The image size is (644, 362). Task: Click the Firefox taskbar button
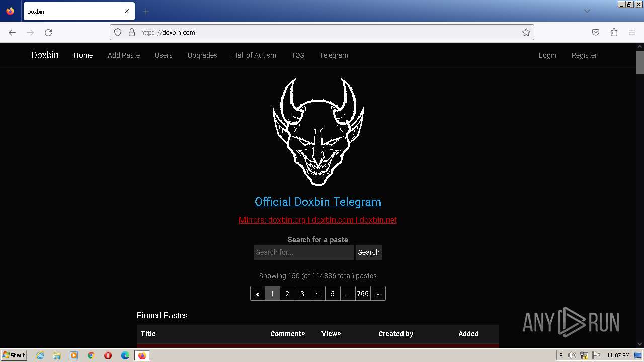(142, 355)
